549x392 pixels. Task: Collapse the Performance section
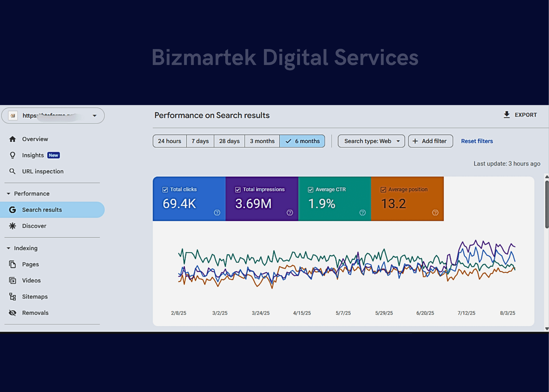(x=9, y=194)
